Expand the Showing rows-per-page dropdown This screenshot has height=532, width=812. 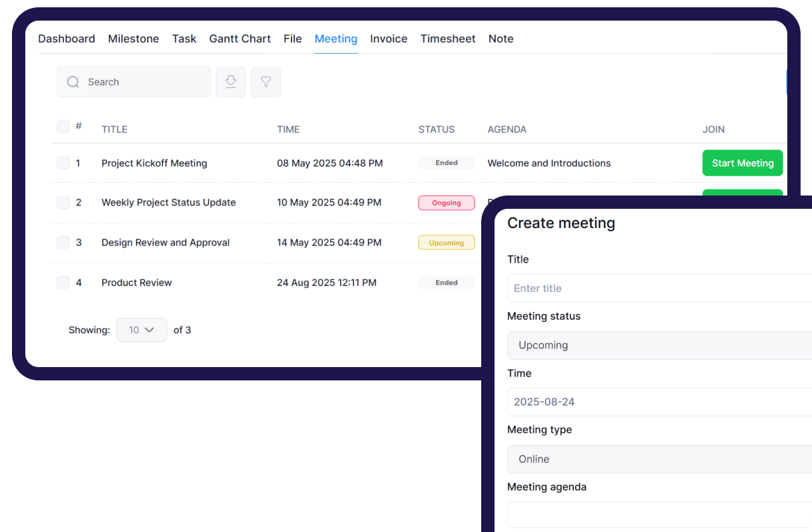142,330
